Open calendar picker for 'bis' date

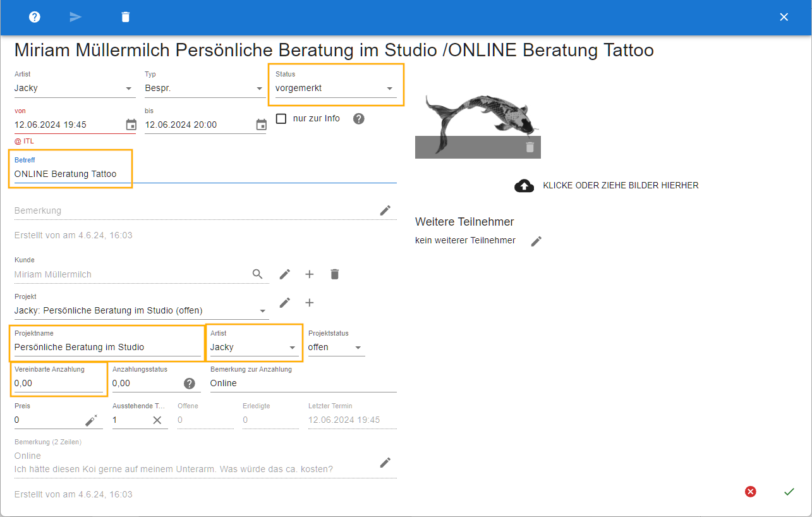pos(261,125)
